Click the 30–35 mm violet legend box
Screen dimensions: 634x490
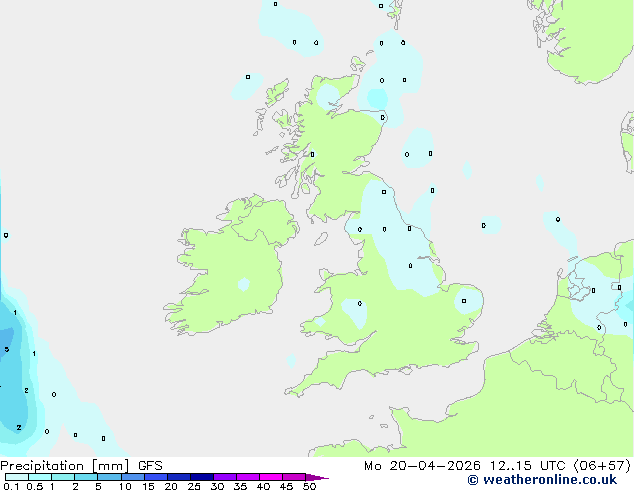click(x=224, y=477)
